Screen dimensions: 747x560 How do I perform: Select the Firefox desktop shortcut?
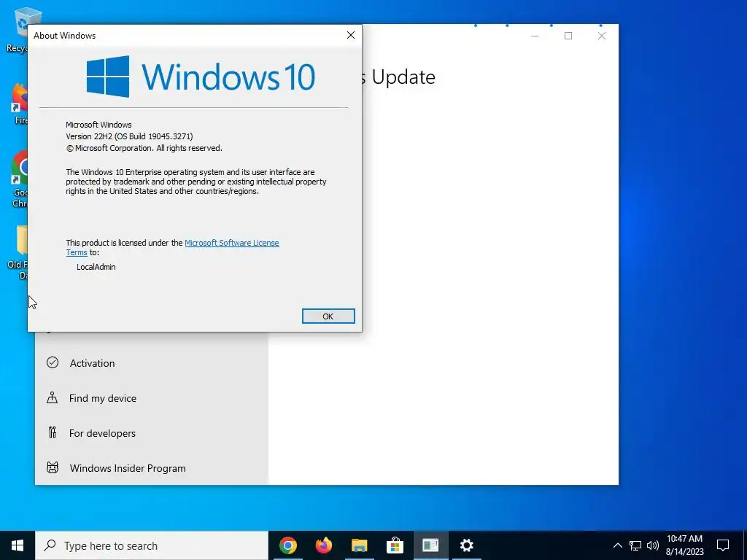pos(20,104)
